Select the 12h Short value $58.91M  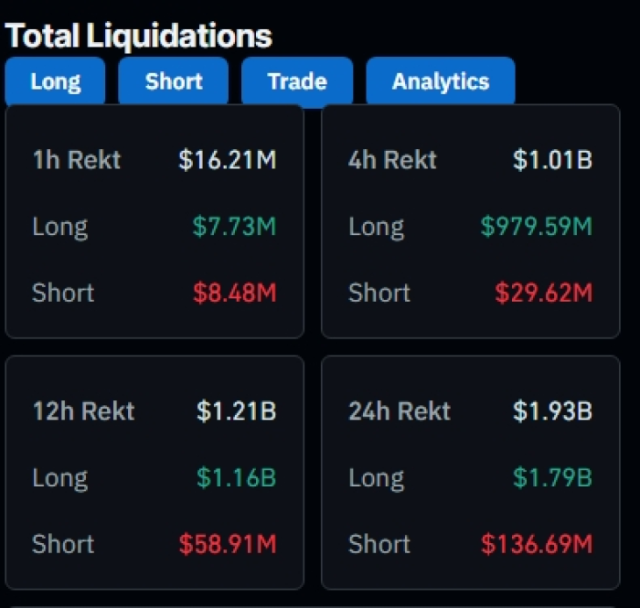point(227,544)
